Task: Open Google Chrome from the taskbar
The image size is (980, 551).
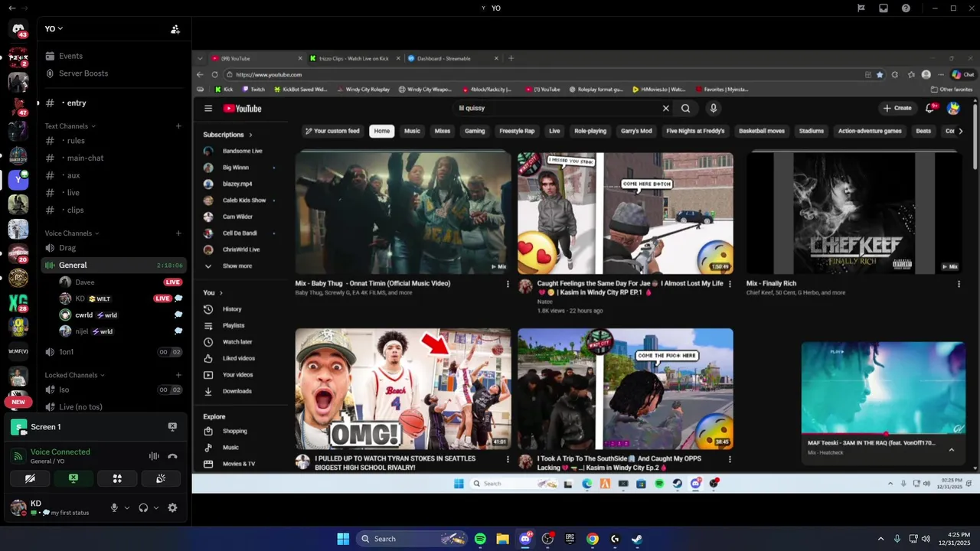Action: click(593, 539)
